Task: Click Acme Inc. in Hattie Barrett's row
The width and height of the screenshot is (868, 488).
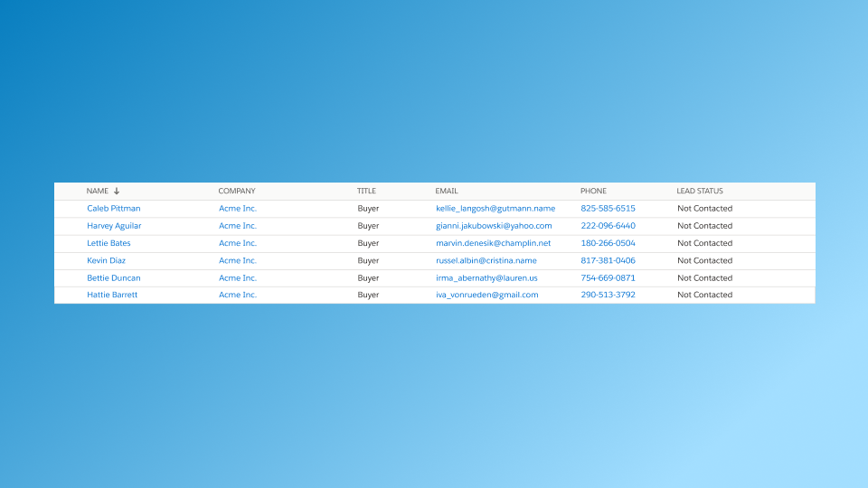Action: (238, 296)
